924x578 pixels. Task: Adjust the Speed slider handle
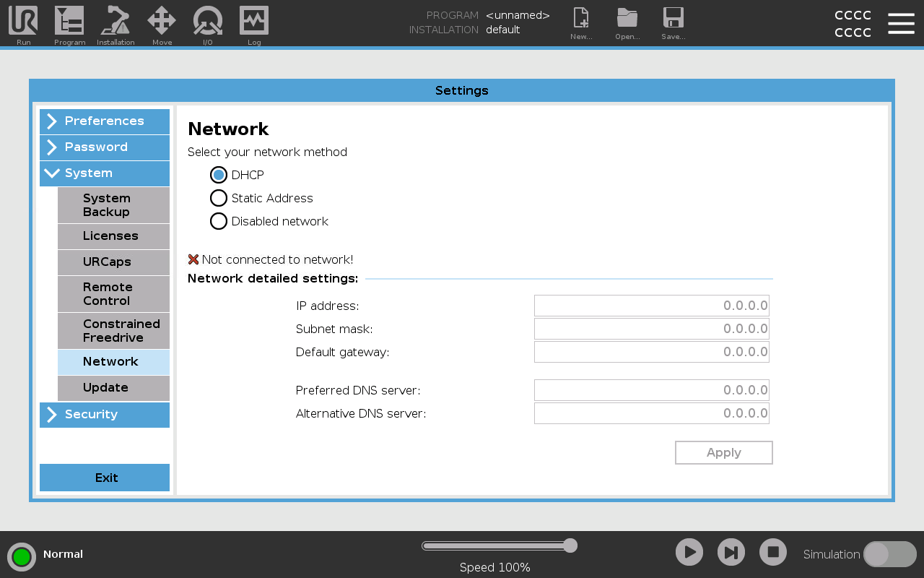point(570,545)
